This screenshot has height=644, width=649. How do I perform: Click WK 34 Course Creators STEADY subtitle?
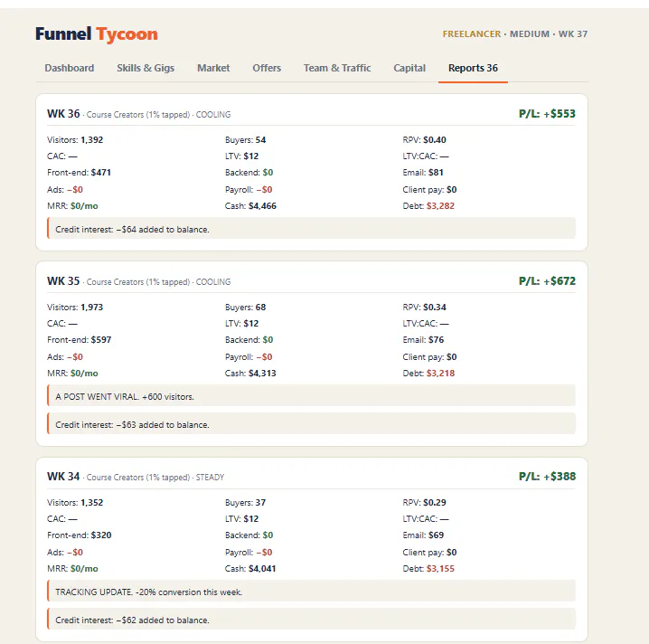[x=155, y=478]
